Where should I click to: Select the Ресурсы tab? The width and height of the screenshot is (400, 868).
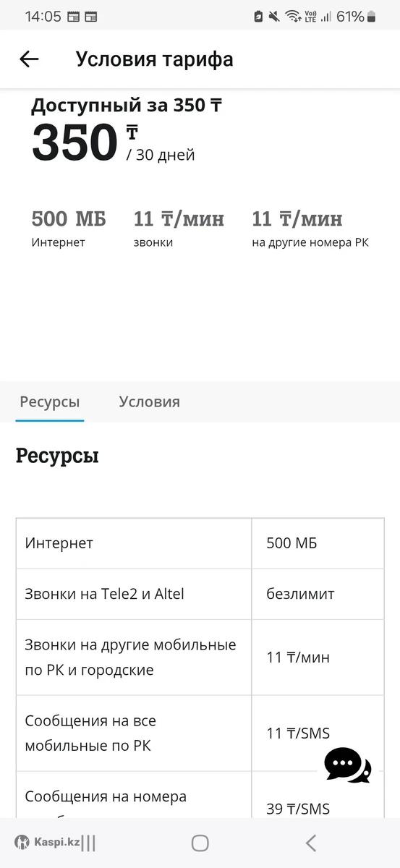pos(50,401)
